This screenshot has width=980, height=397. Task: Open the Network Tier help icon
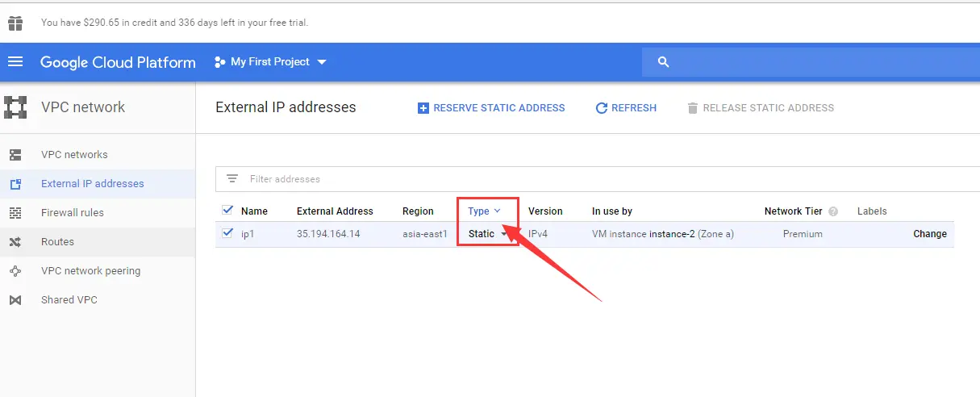tap(833, 211)
